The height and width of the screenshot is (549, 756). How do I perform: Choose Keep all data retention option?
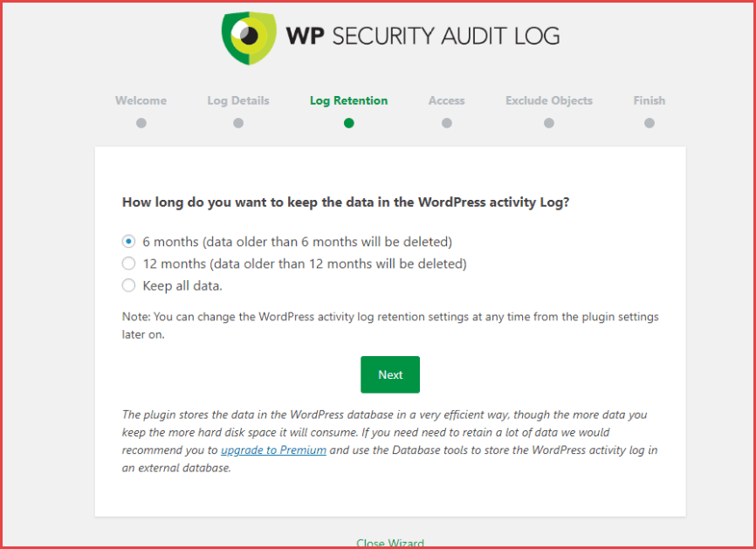pyautogui.click(x=128, y=285)
